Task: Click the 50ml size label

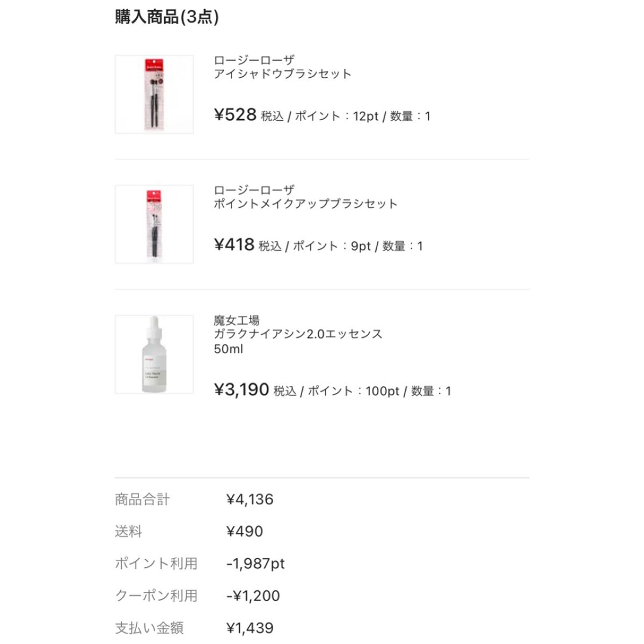Action: point(228,349)
